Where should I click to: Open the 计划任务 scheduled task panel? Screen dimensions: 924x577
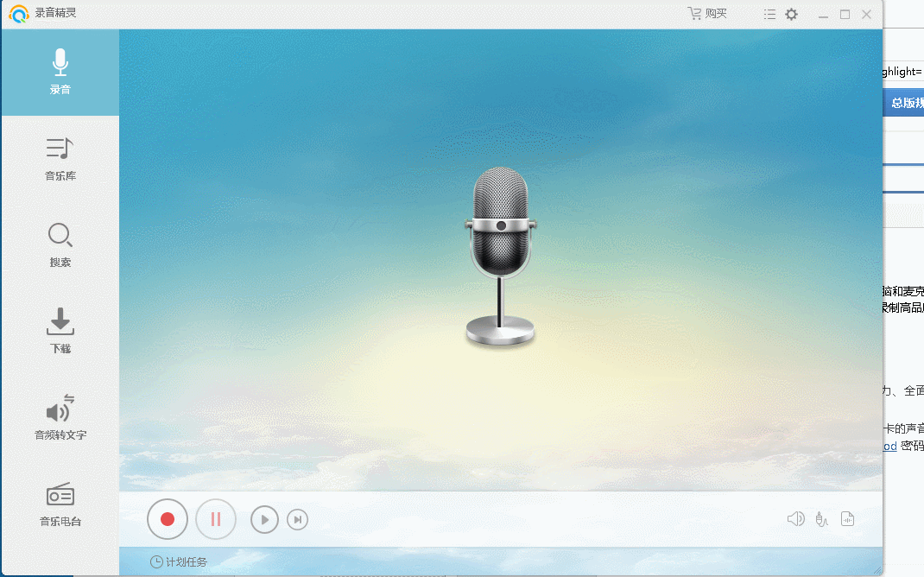coord(184,561)
